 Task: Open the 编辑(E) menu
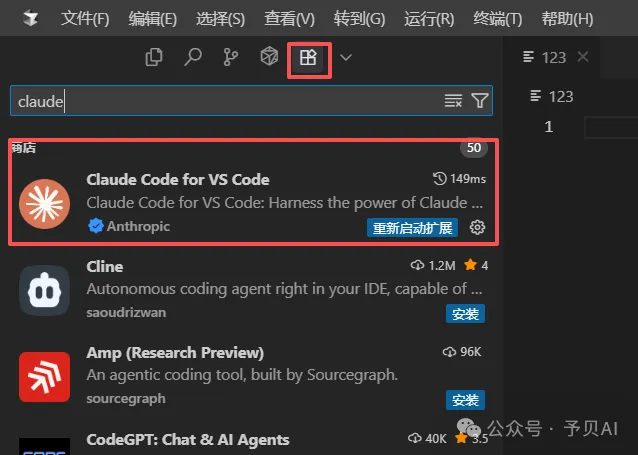click(153, 19)
